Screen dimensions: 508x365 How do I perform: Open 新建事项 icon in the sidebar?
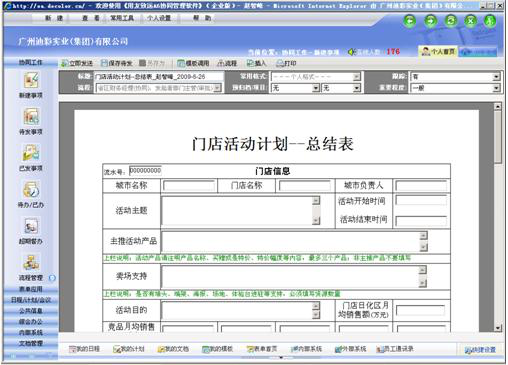pyautogui.click(x=31, y=80)
